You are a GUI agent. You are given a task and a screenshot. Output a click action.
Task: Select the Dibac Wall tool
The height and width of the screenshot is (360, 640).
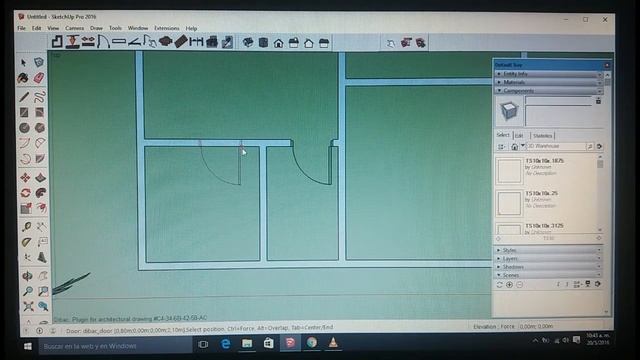(57, 42)
